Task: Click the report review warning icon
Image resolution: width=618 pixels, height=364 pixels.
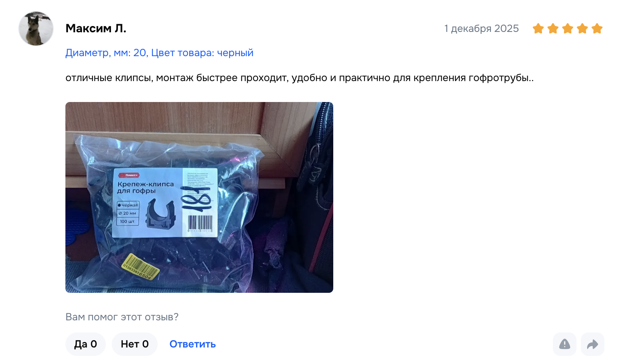Action: pyautogui.click(x=564, y=344)
